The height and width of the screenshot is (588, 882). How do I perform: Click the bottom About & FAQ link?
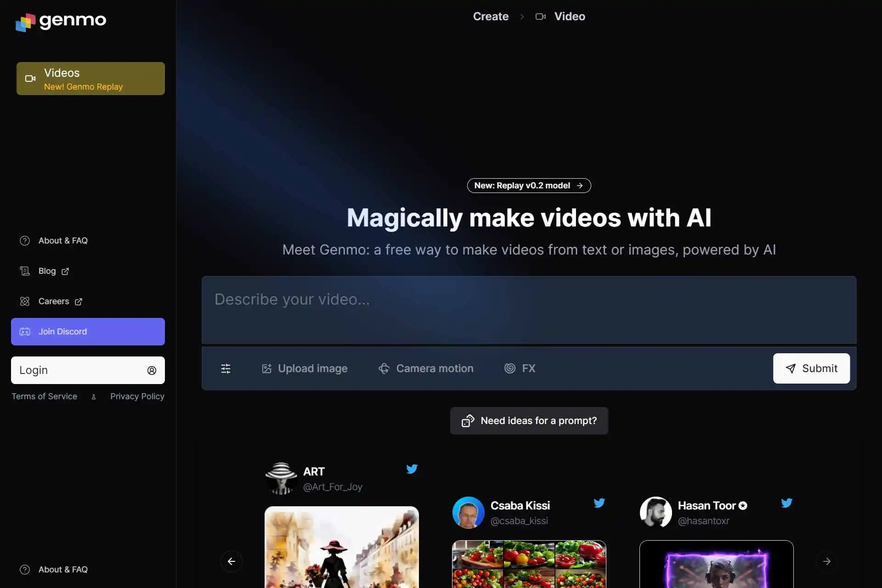point(63,570)
